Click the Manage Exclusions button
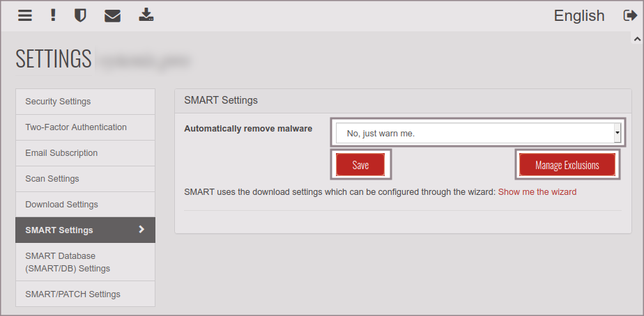Screen dimensions: 644x316 click(x=567, y=165)
